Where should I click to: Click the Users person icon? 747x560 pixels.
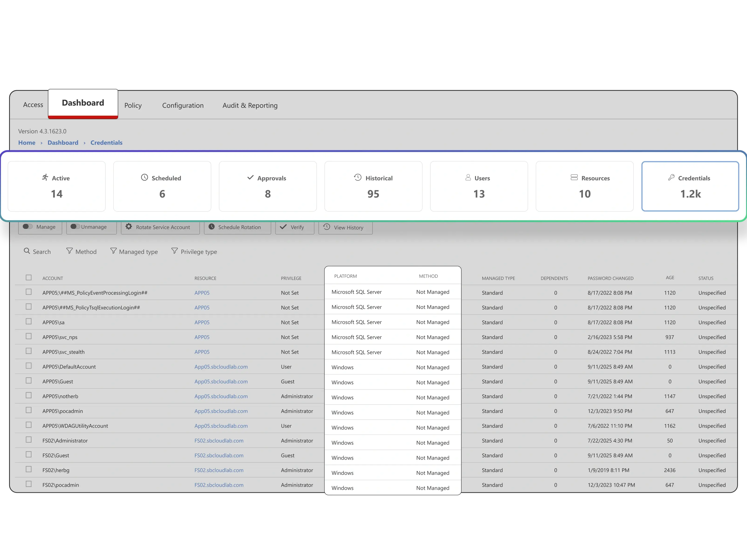(468, 177)
